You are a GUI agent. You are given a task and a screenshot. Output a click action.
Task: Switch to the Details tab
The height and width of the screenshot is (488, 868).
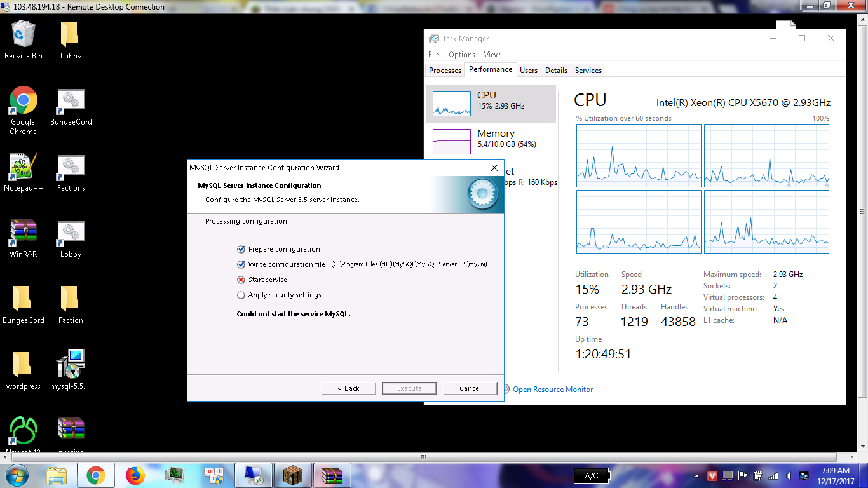(556, 71)
